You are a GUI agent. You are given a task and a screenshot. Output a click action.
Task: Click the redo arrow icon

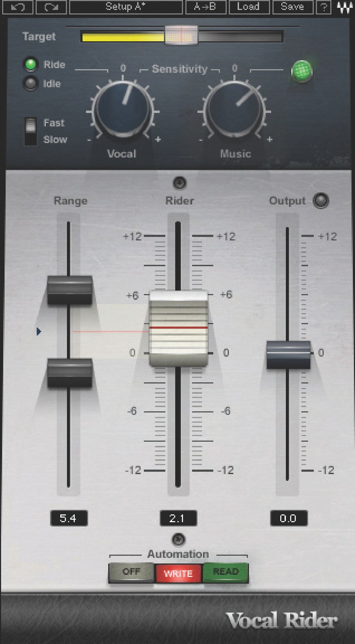(x=51, y=7)
